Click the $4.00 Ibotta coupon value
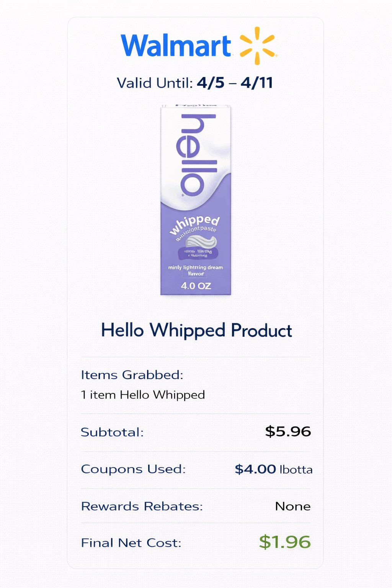This screenshot has width=392, height=588. pyautogui.click(x=273, y=469)
